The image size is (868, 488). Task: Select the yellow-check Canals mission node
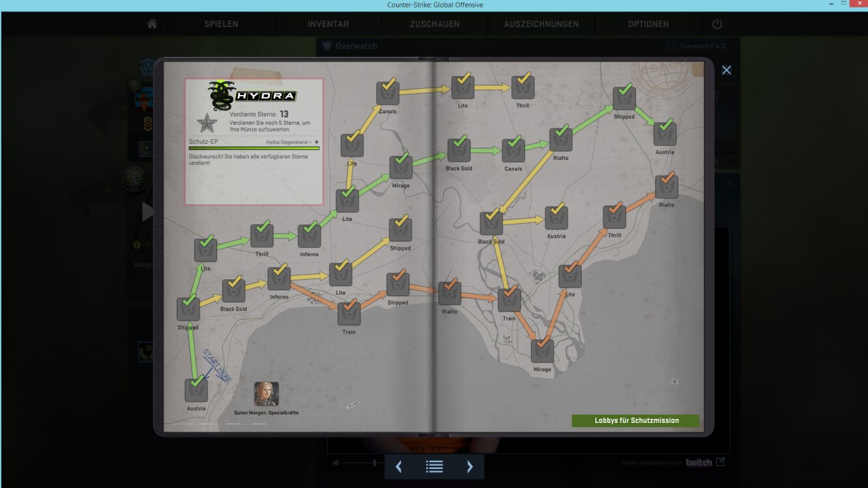pyautogui.click(x=388, y=92)
